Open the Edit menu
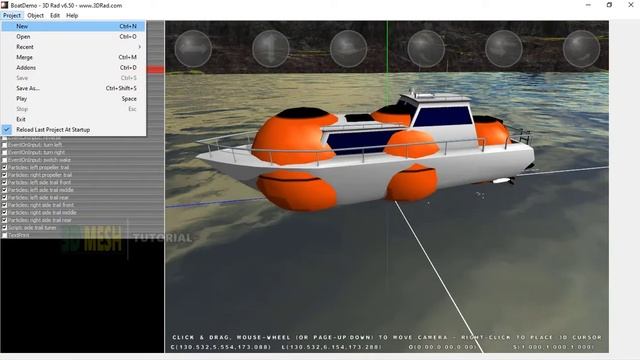 pos(55,16)
